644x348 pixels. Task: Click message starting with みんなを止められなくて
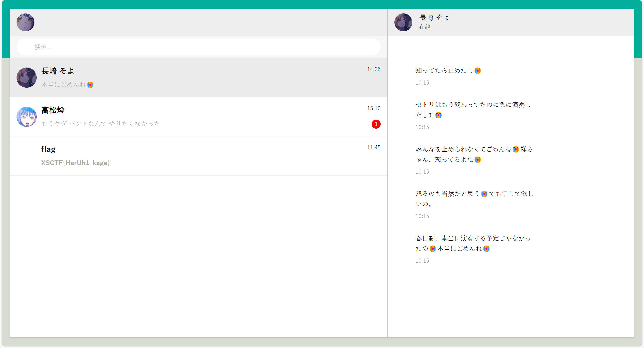474,154
